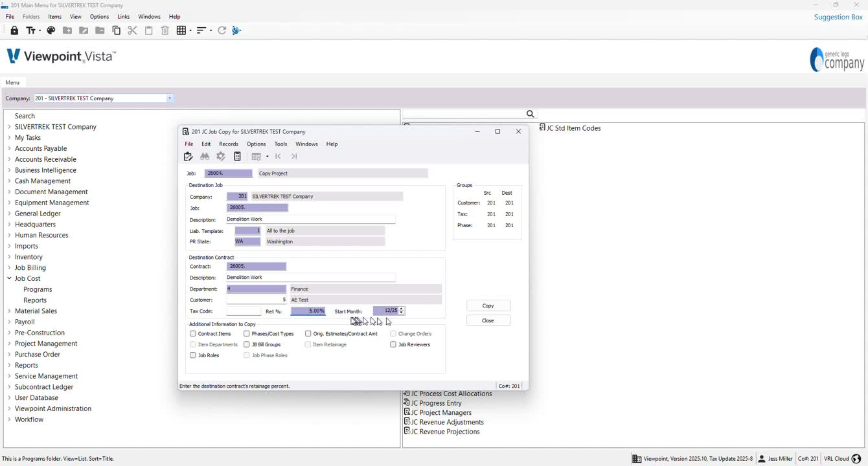Click the Ret % field
Image resolution: width=868 pixels, height=466 pixels.
point(308,311)
